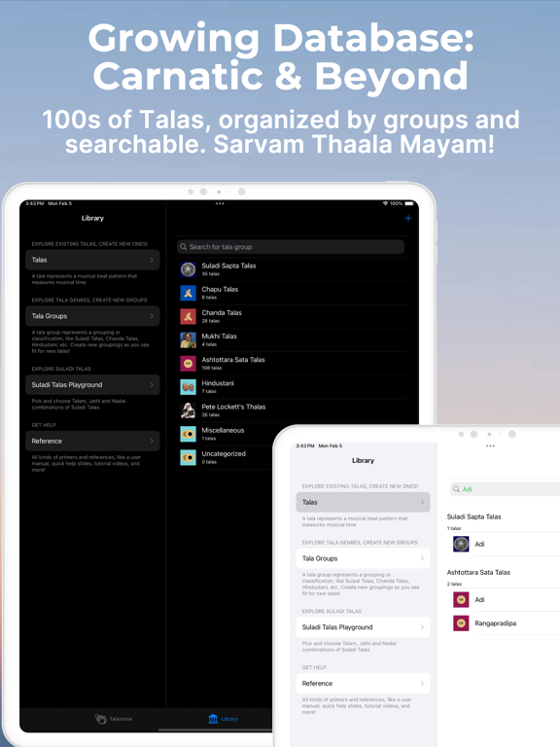
Task: Click the Adi icon under Suladi Sapta Talas
Action: click(461, 544)
